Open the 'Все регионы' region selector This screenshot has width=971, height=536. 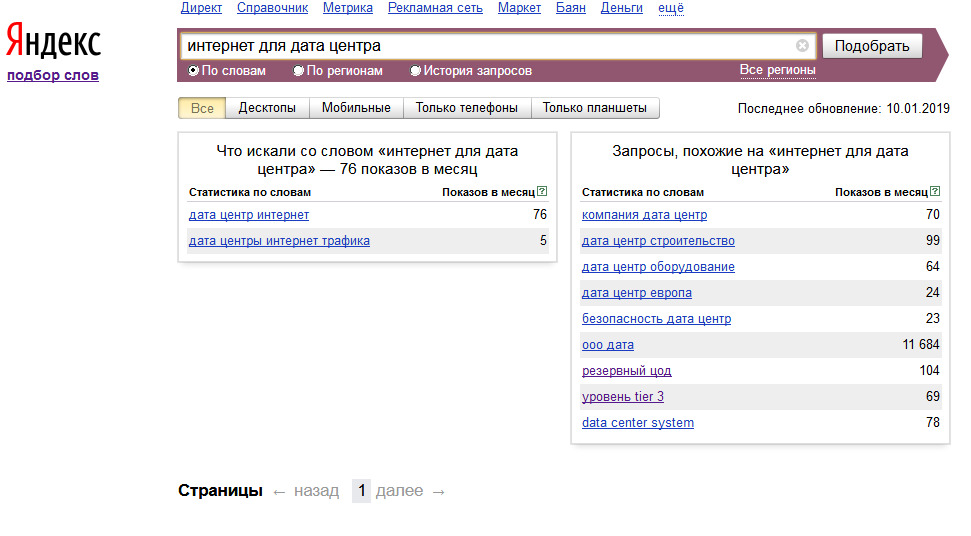(777, 70)
